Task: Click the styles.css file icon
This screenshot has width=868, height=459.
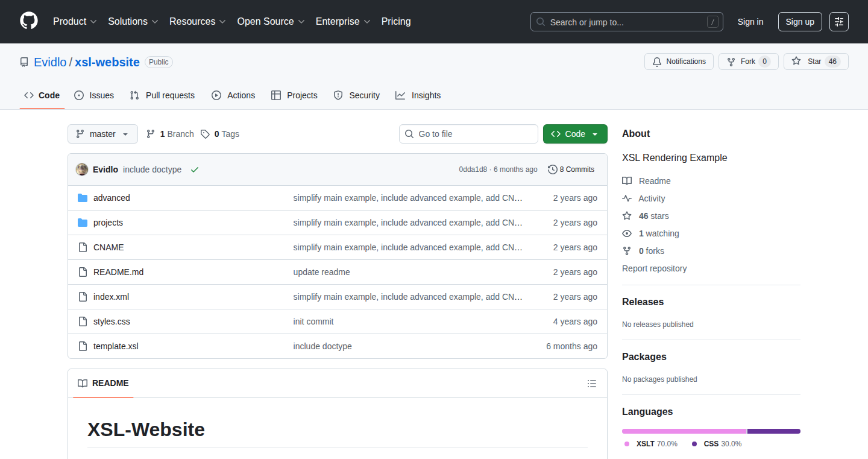Action: [x=83, y=321]
